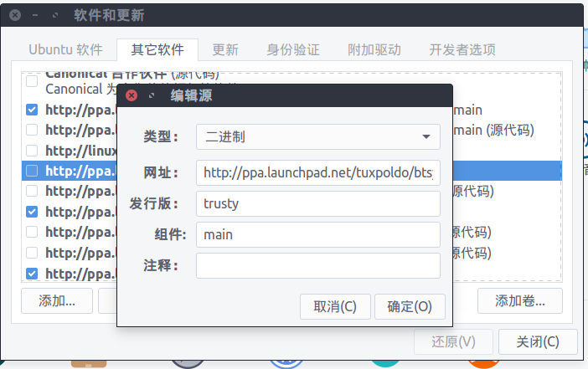Select the 其它软件 tab
588x369 pixels.
pos(157,50)
